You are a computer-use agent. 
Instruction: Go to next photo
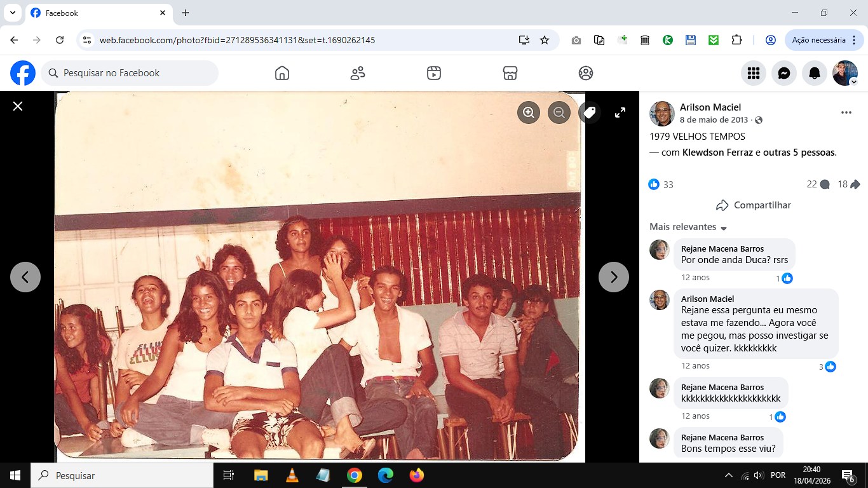pos(613,277)
